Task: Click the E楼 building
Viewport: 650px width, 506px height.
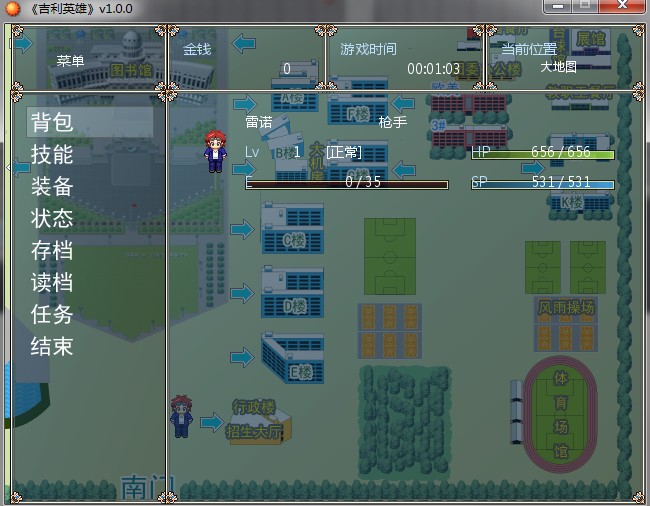Action: pos(293,358)
